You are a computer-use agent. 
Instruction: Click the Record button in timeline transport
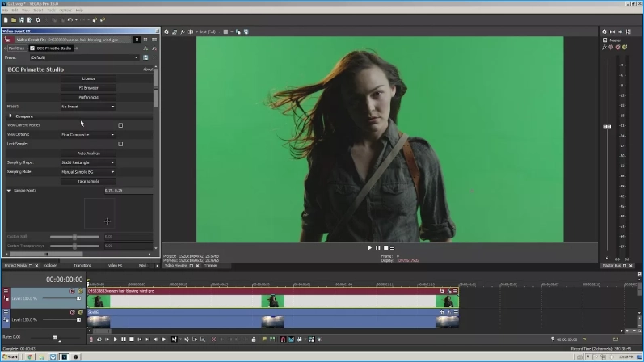point(91,339)
